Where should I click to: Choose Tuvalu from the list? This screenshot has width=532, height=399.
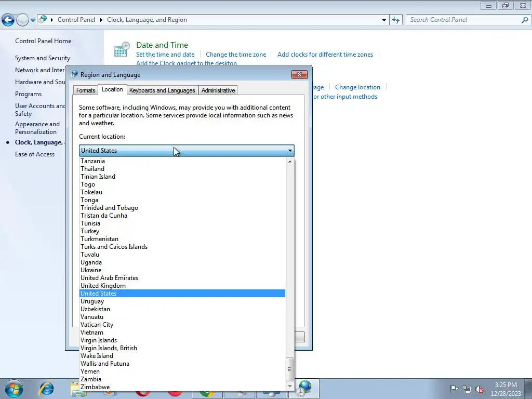pos(182,255)
